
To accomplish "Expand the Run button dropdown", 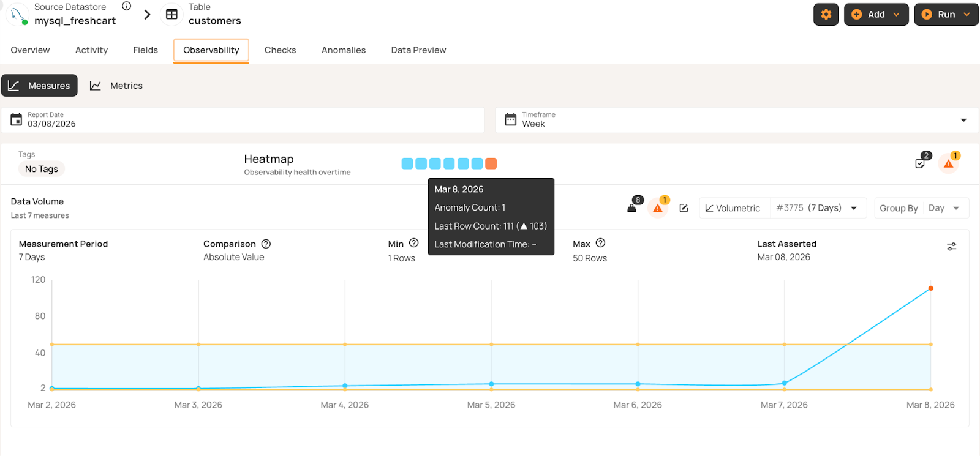I will [x=967, y=14].
